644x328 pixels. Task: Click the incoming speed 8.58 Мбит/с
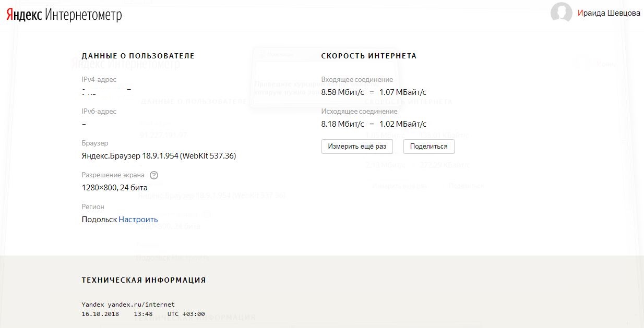(x=342, y=92)
